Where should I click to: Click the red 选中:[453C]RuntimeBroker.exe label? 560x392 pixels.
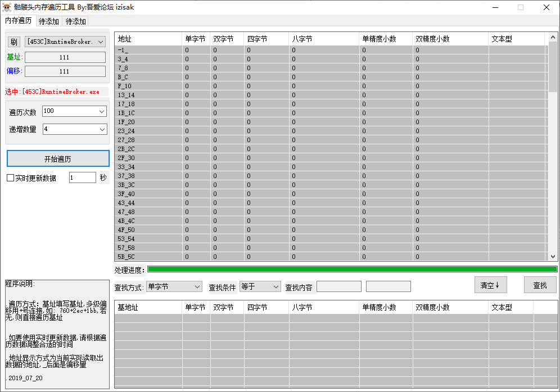[x=52, y=92]
